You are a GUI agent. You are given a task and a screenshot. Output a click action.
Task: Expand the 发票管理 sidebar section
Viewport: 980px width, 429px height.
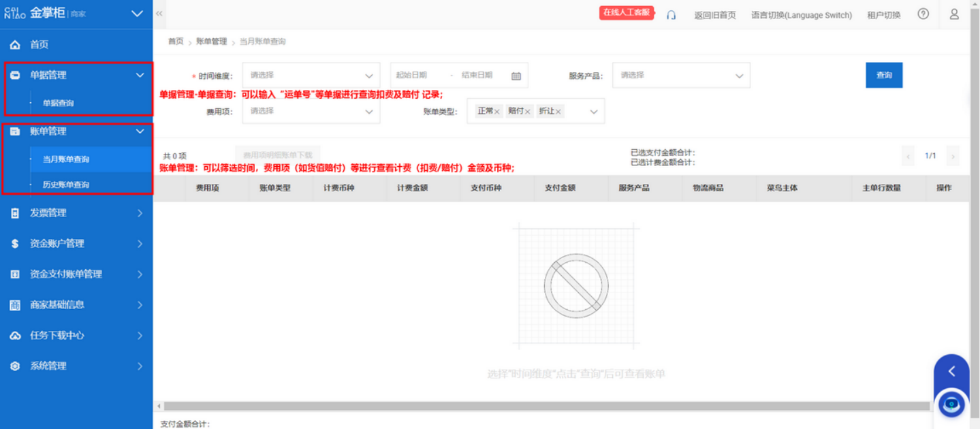(x=76, y=212)
